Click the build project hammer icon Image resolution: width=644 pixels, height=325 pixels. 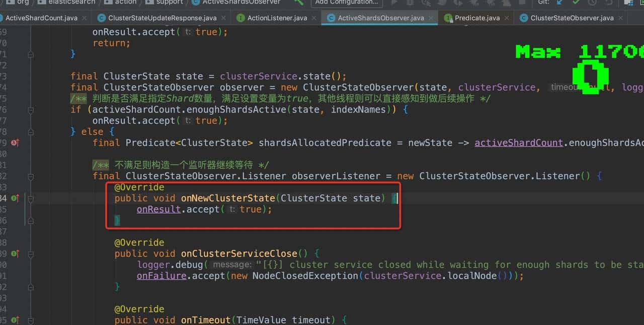click(x=299, y=2)
